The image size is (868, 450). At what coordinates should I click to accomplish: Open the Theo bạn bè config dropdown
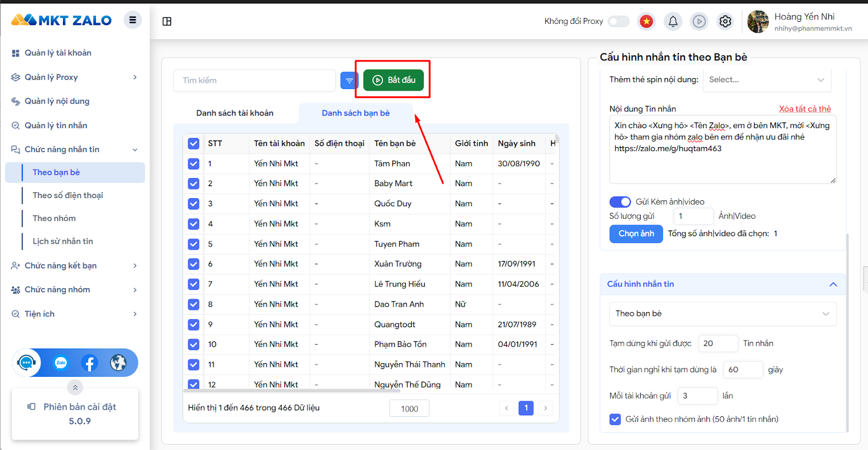[723, 314]
